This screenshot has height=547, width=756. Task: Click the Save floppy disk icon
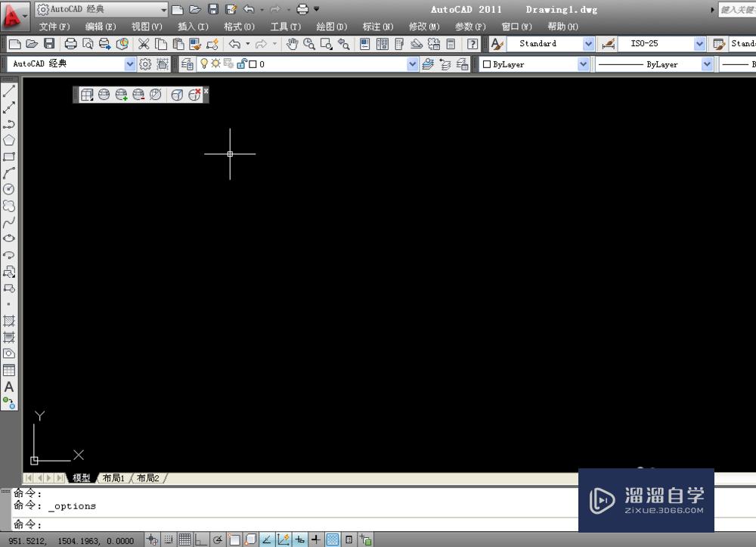(x=49, y=44)
